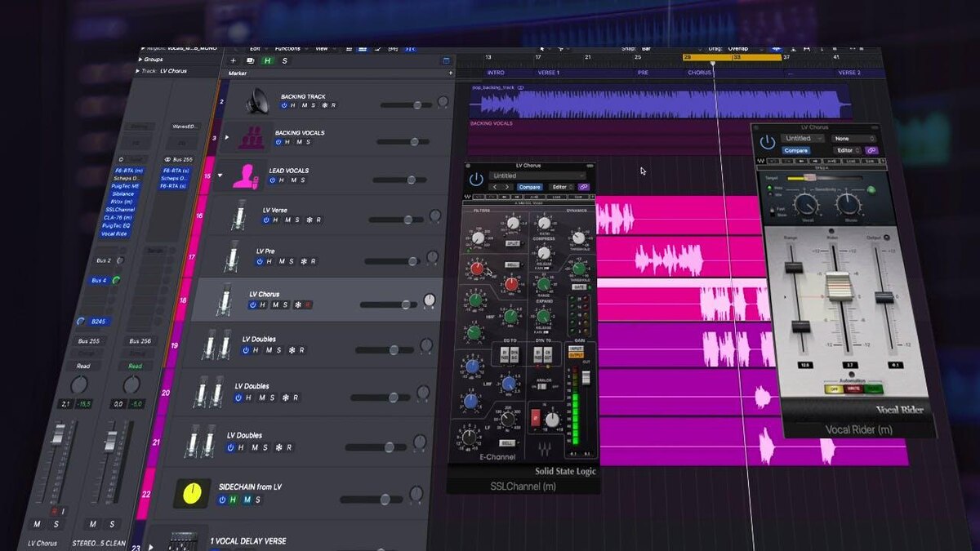Click the LV Chorus track volume slider
Image resolution: width=980 pixels, height=551 pixels.
coord(389,304)
